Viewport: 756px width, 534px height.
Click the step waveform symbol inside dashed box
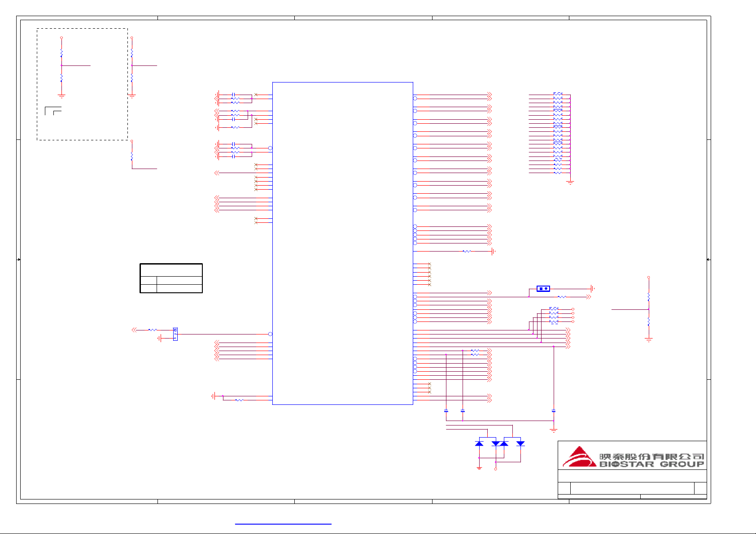pos(53,111)
